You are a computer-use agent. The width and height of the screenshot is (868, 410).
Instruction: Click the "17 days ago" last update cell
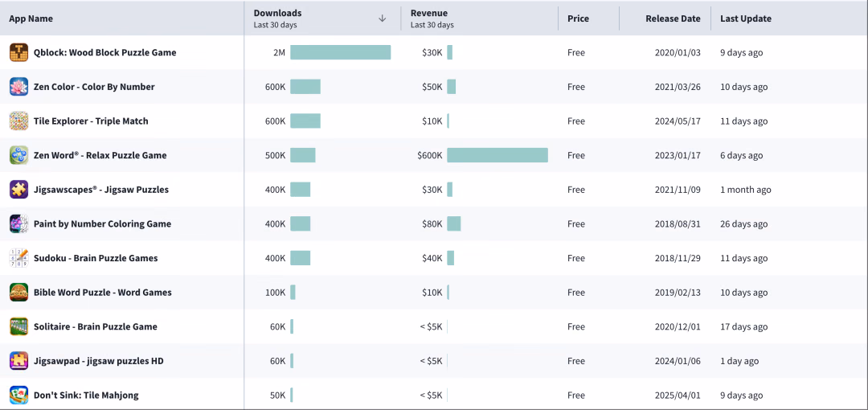tap(744, 327)
